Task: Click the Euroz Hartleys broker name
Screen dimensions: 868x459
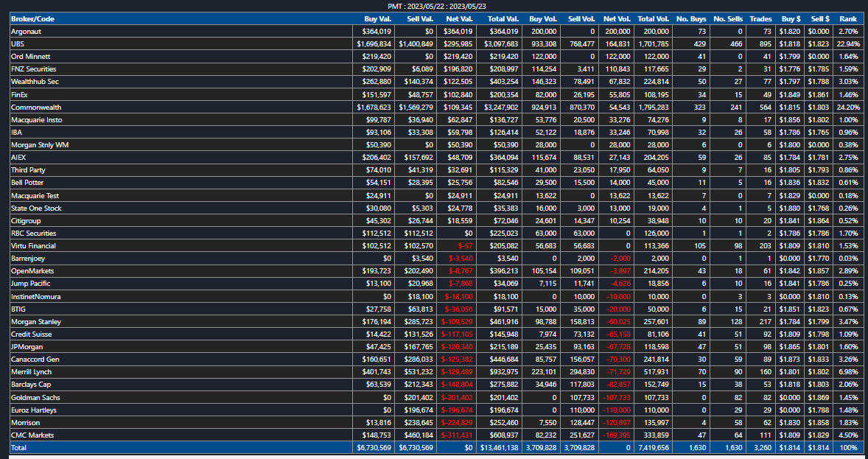Action: coord(34,410)
